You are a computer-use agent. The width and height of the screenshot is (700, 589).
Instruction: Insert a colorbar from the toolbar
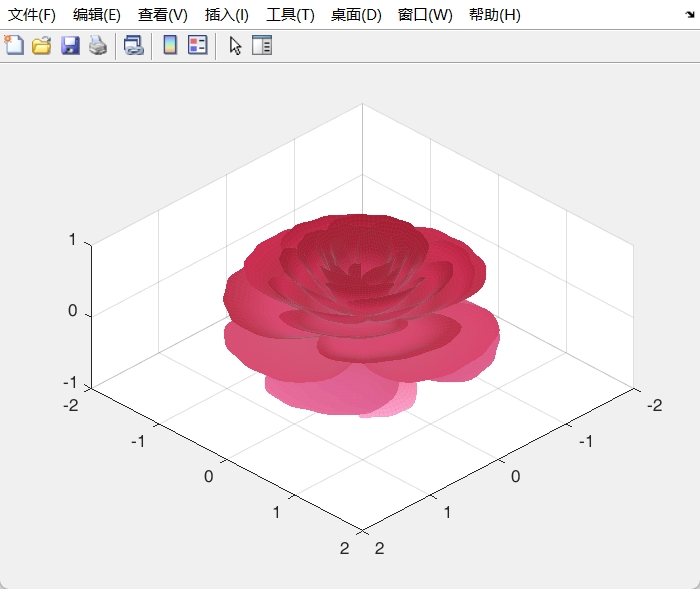click(170, 45)
